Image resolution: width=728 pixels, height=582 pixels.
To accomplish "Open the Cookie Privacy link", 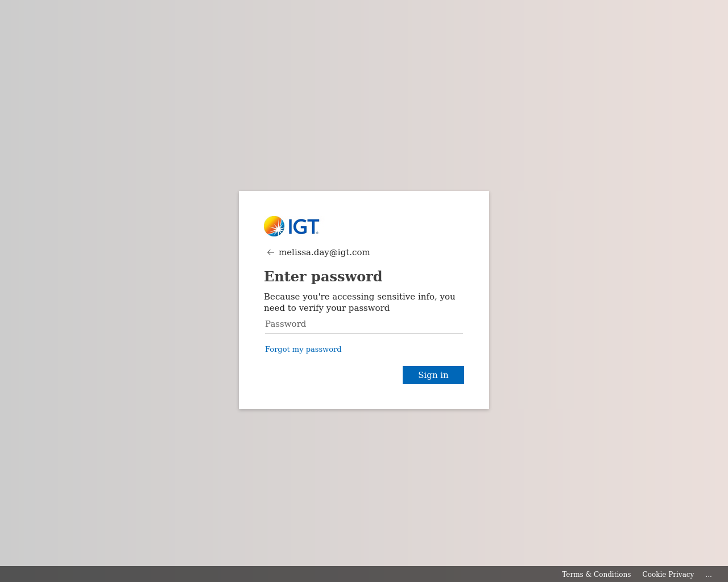I will coord(668,574).
